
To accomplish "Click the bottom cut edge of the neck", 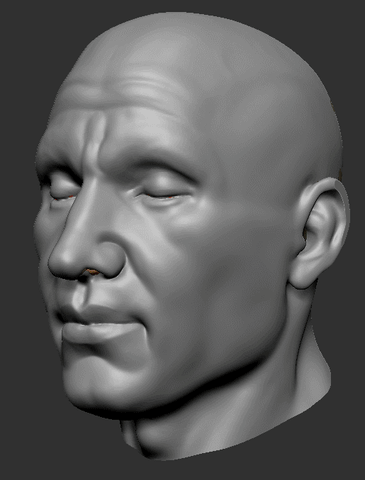I will click(233, 443).
